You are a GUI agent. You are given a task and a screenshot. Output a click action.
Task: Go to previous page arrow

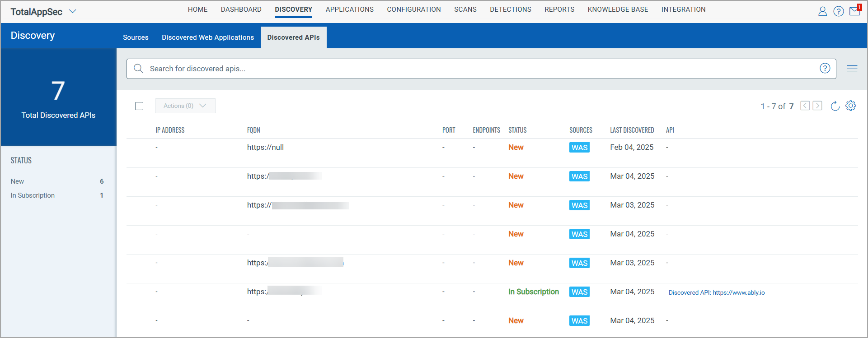click(x=805, y=106)
